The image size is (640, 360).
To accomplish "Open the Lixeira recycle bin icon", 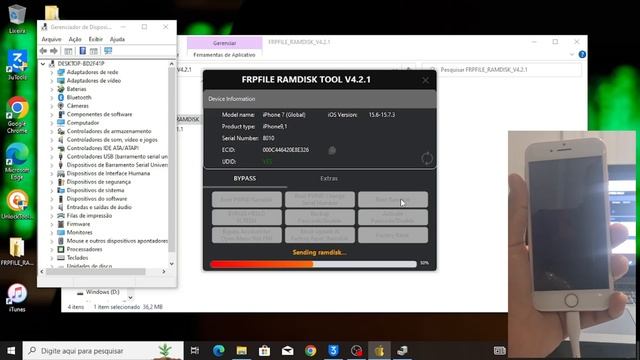I will pyautogui.click(x=17, y=18).
